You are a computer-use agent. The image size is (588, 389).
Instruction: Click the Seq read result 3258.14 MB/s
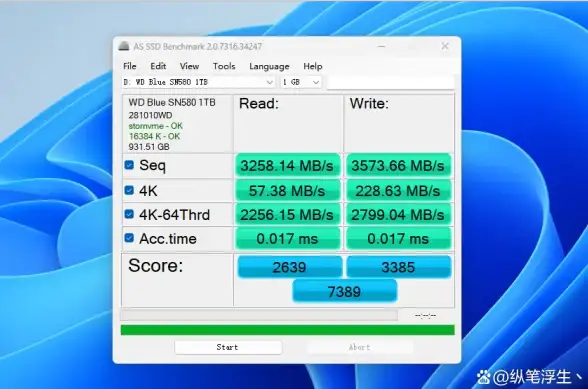[x=287, y=165]
